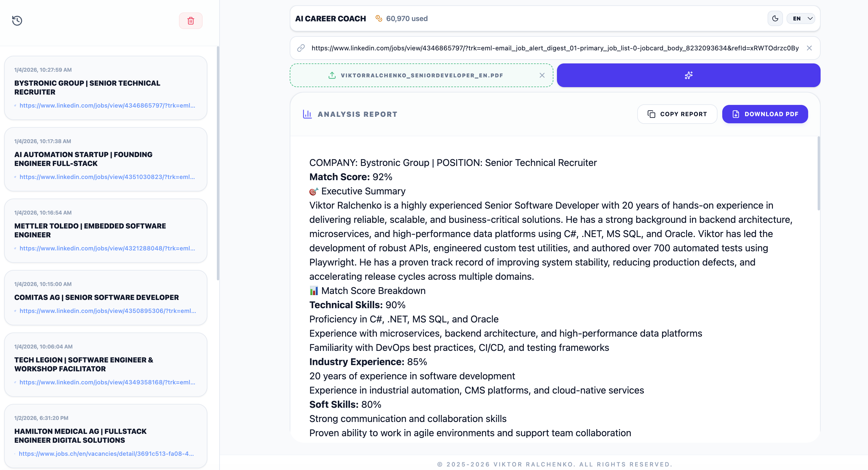The width and height of the screenshot is (868, 470).
Task: Click the analysis report vertical scrollbar
Action: (819, 174)
